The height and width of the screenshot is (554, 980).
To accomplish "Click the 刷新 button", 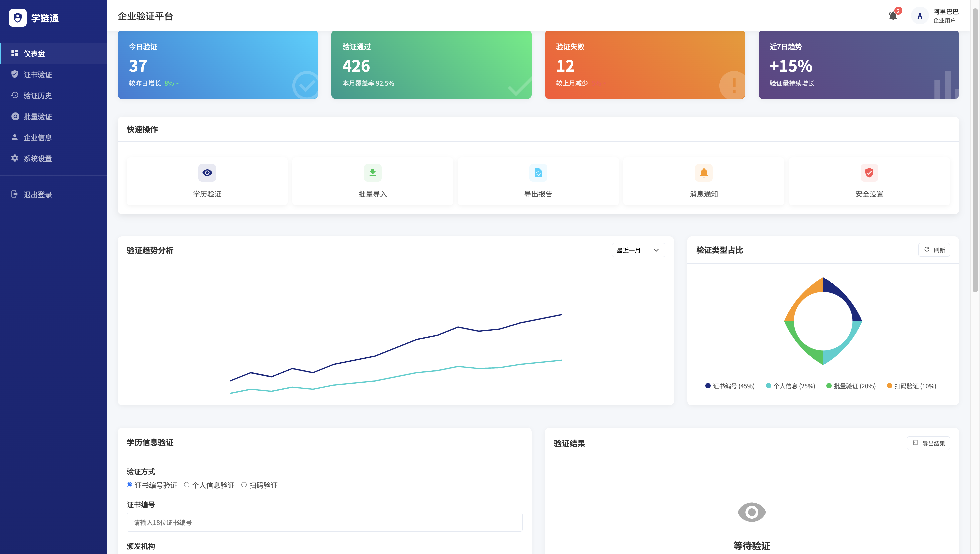I will pyautogui.click(x=934, y=250).
